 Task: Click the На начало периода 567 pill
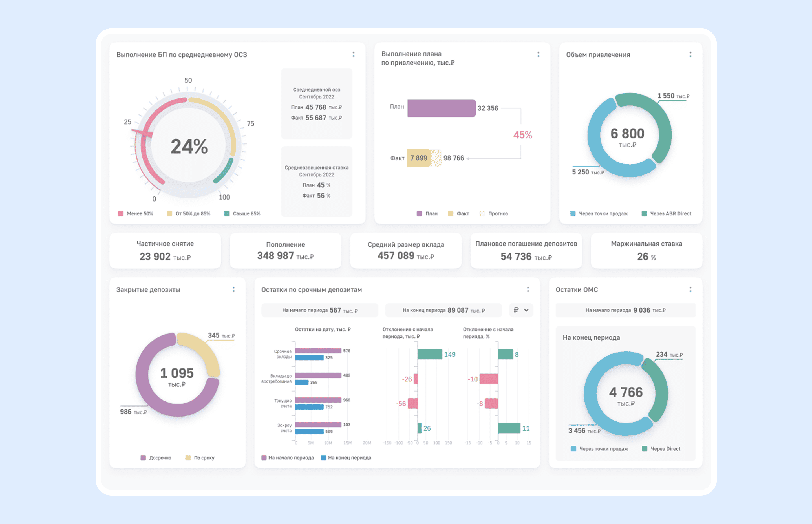point(319,310)
